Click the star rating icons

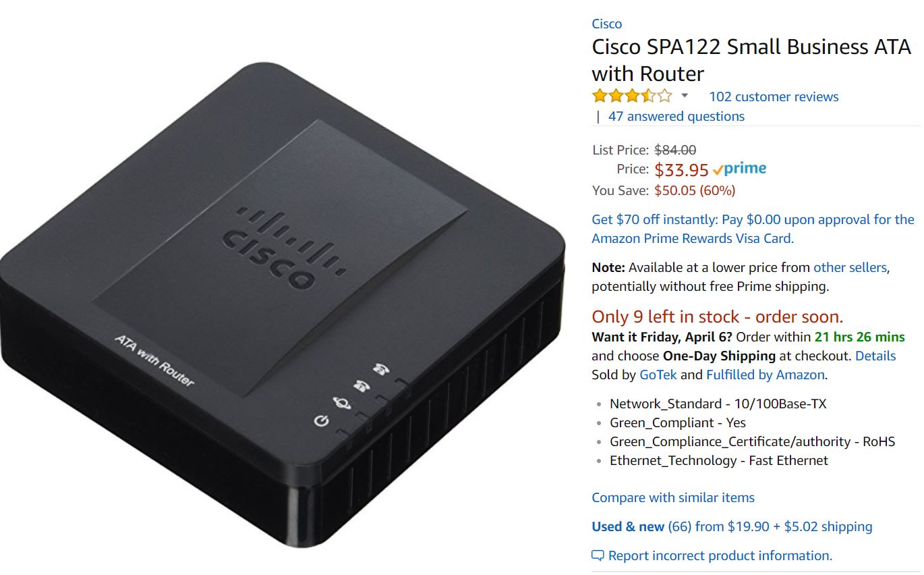pyautogui.click(x=632, y=96)
